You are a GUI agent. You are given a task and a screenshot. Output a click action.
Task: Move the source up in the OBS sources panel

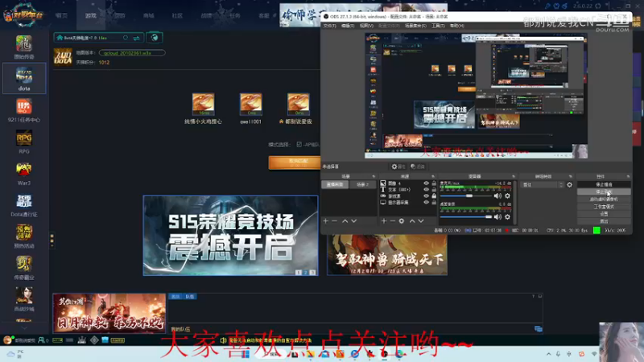tap(412, 220)
